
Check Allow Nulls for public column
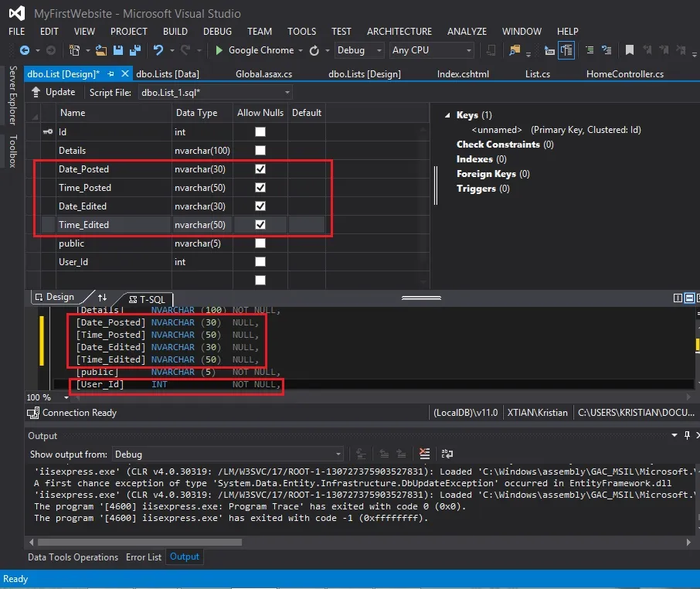point(260,243)
